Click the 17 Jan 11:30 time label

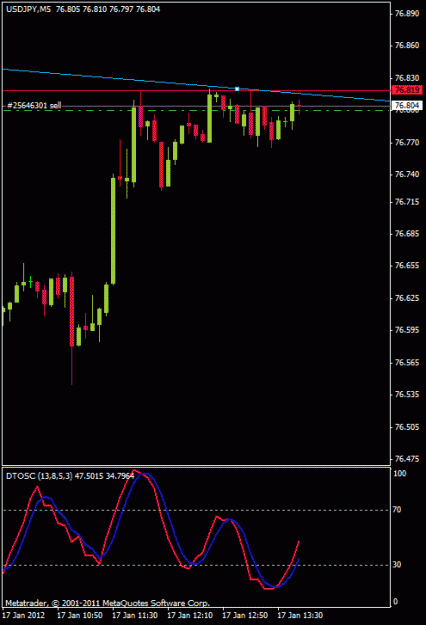pos(135,615)
